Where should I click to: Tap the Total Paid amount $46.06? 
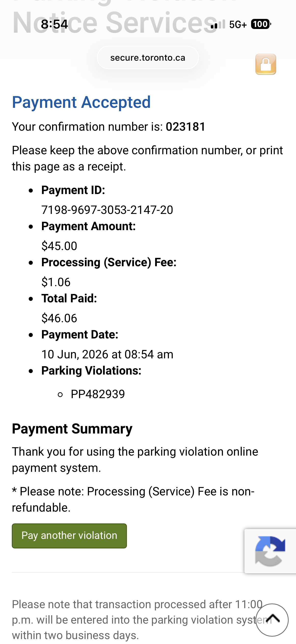59,318
